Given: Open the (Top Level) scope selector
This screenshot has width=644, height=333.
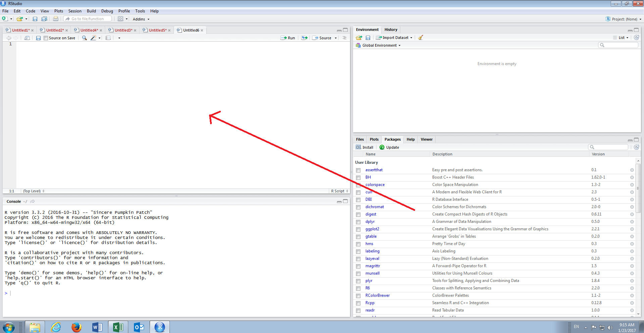Looking at the screenshot, I should [x=34, y=191].
